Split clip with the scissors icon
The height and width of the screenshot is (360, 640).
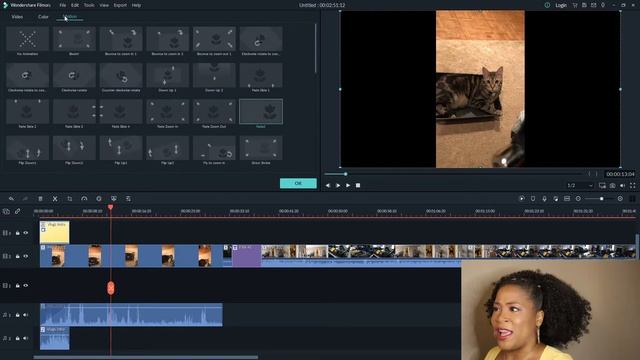tap(55, 199)
